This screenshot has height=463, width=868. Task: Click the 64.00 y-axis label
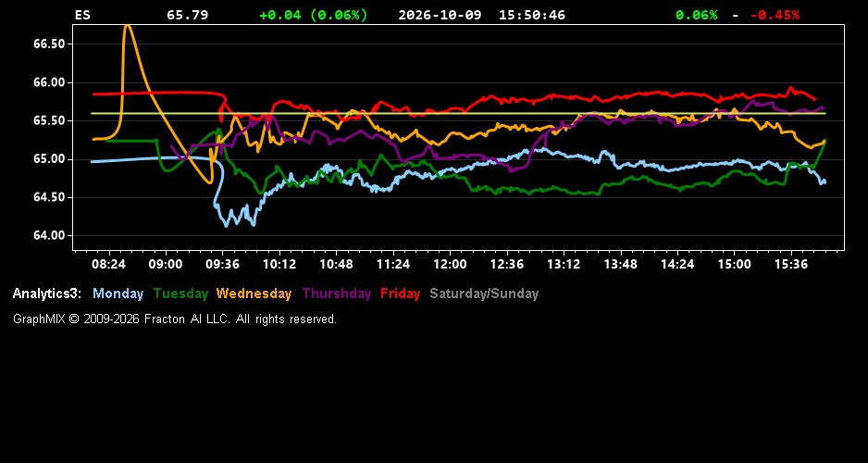pyautogui.click(x=49, y=236)
